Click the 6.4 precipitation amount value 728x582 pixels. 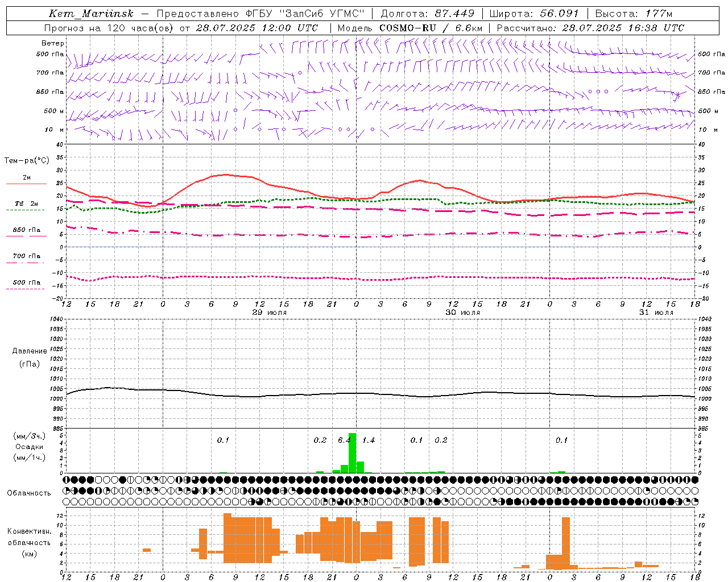tap(344, 440)
